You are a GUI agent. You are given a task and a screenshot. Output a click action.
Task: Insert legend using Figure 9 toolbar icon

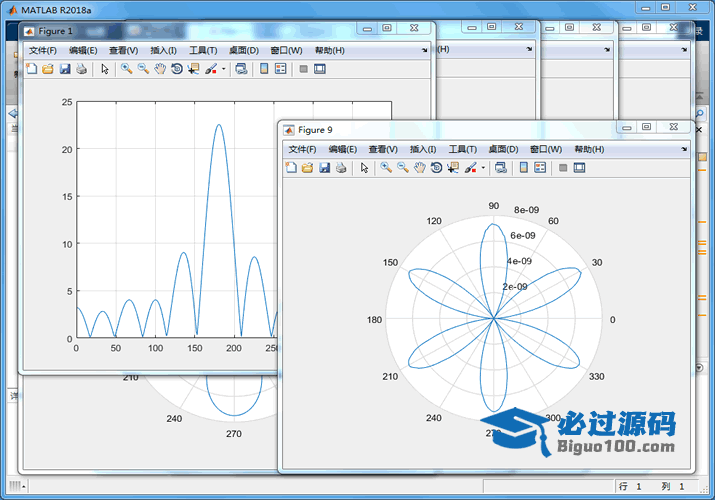(x=540, y=168)
